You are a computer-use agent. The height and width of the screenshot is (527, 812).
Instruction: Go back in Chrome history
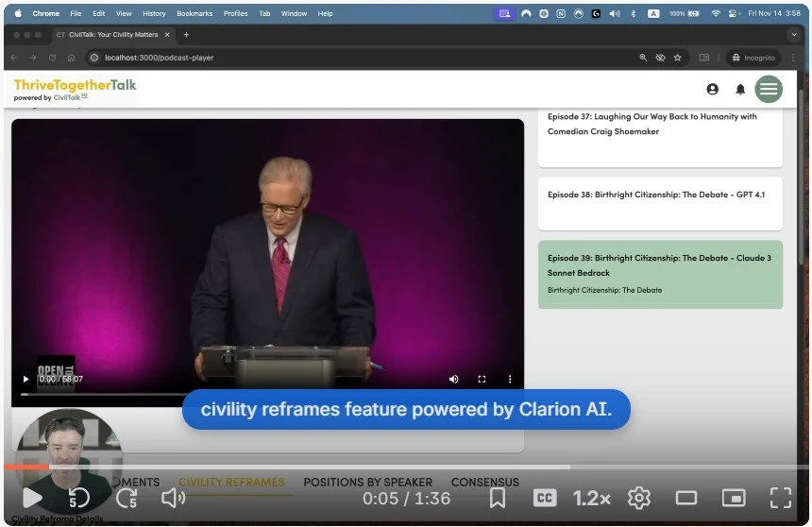click(14, 58)
